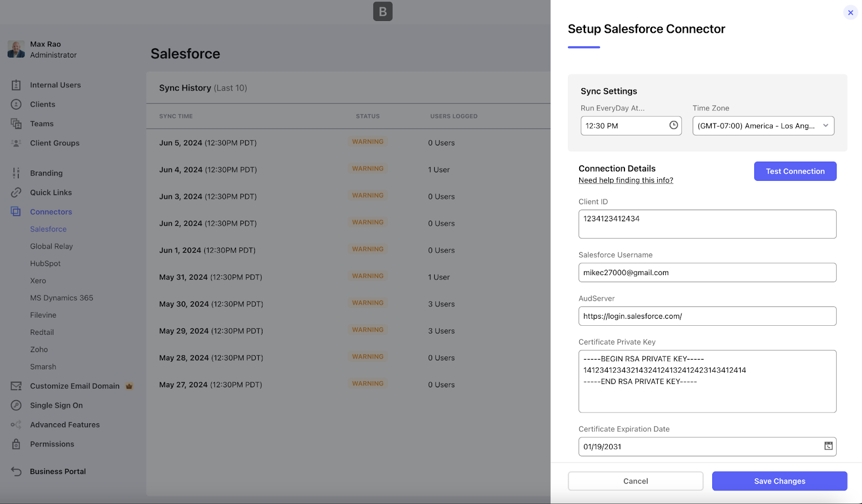The image size is (862, 504).
Task: Click the Branding sidebar icon
Action: (x=16, y=173)
